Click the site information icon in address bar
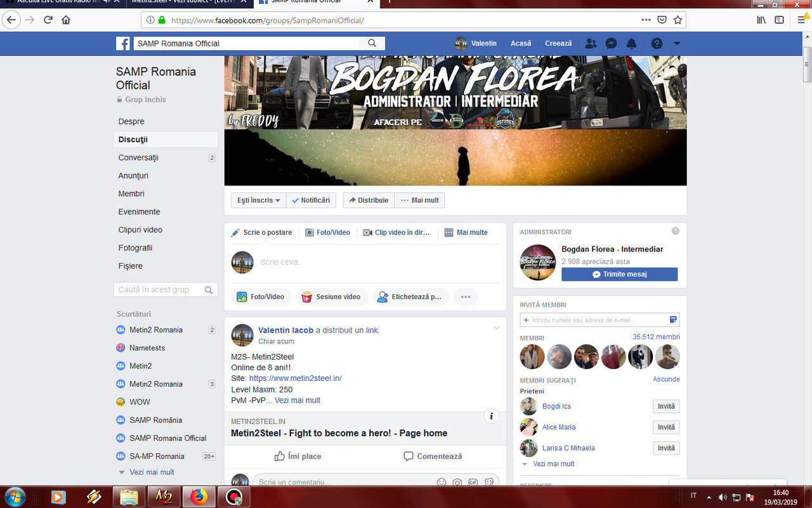 pyautogui.click(x=151, y=20)
